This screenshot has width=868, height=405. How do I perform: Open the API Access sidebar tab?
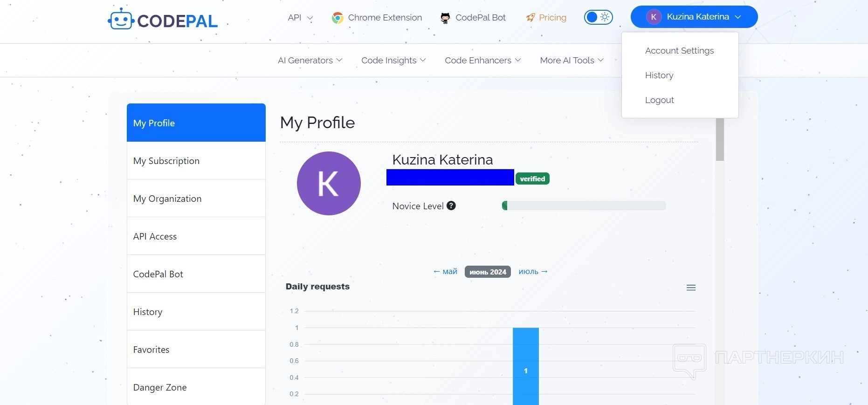coord(196,236)
